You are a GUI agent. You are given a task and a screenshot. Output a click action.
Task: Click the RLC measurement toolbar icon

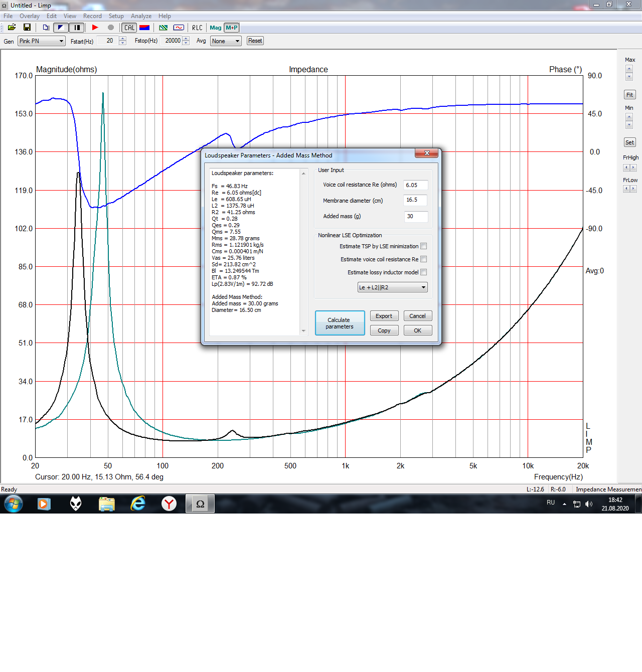click(x=197, y=28)
